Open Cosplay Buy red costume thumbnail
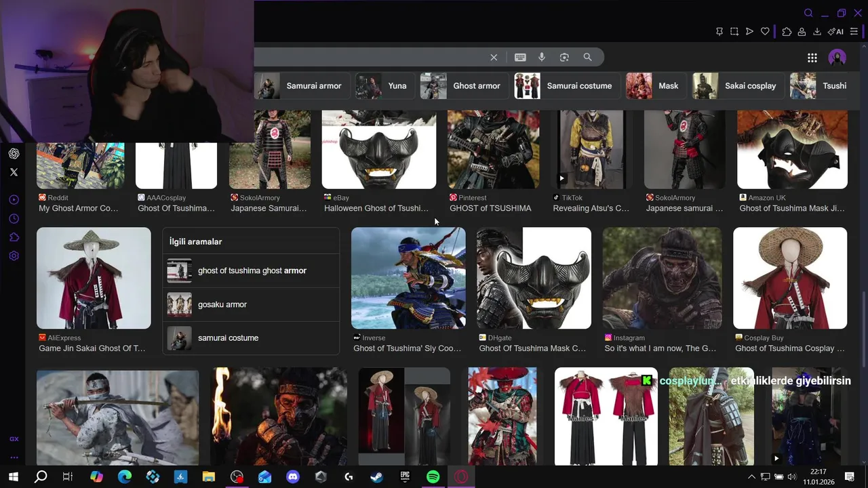This screenshot has height=488, width=868. pos(790,278)
